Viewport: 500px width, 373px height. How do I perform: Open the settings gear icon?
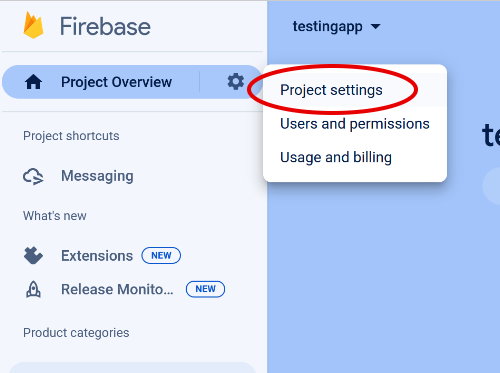click(x=236, y=82)
